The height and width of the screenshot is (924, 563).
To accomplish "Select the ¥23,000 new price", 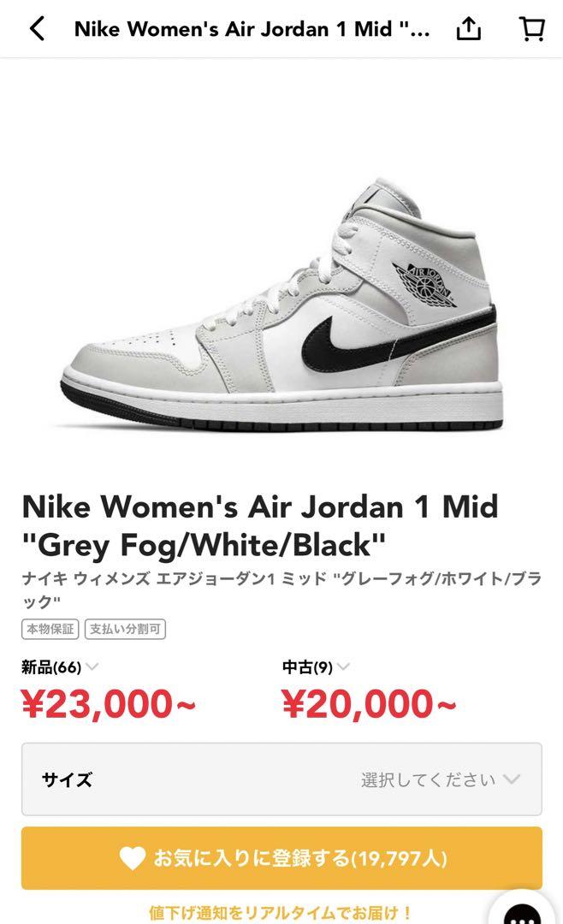I will click(x=108, y=704).
